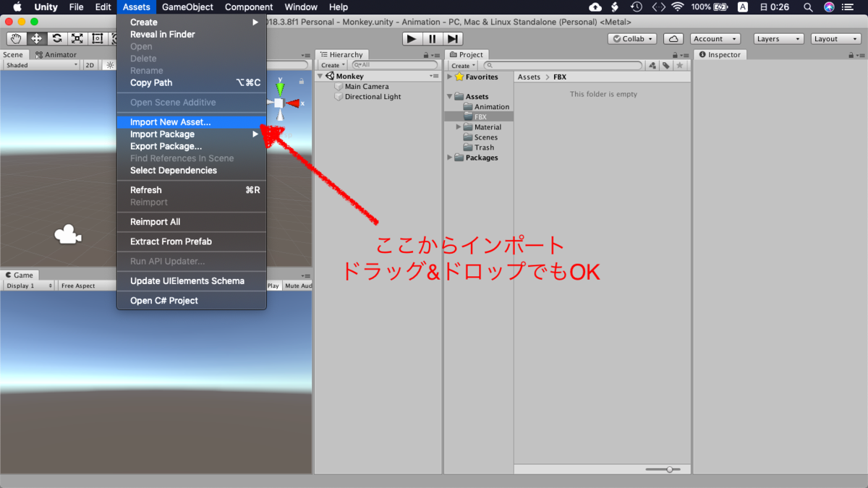The image size is (868, 488).
Task: Collapse the Monkey scene in Hierarchy
Action: click(x=320, y=76)
